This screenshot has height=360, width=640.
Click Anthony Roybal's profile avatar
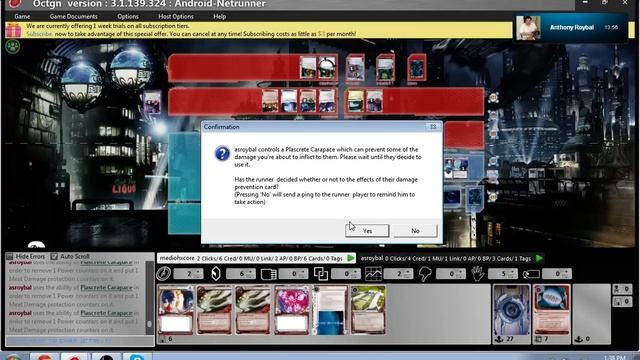tap(528, 28)
